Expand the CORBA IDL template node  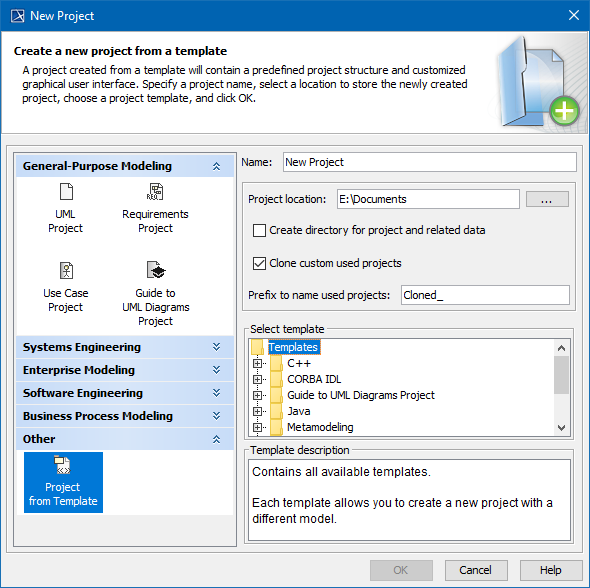257,379
